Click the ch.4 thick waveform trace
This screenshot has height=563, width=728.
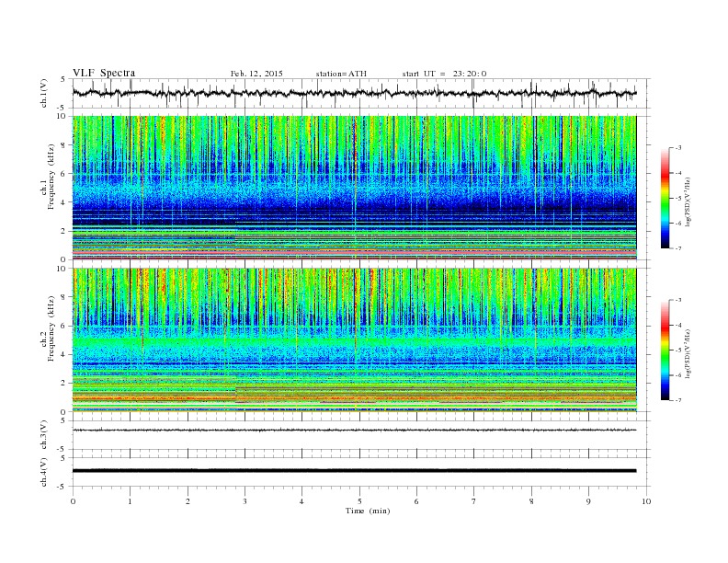click(354, 471)
